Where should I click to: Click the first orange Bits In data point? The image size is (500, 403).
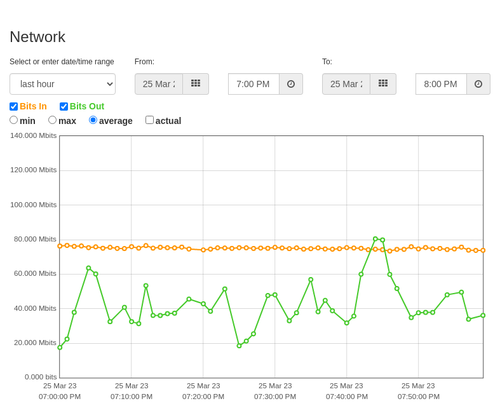tap(60, 246)
